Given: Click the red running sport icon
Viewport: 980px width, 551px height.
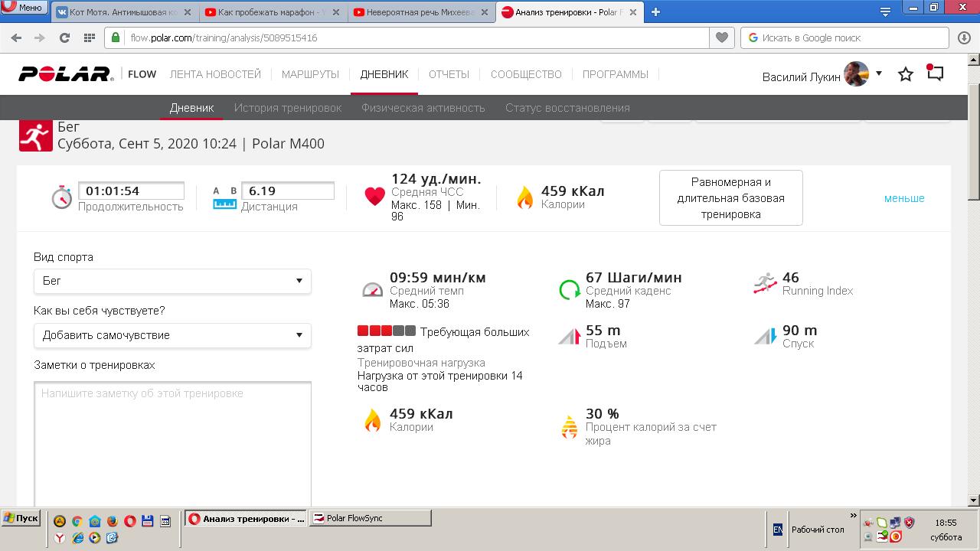Looking at the screenshot, I should 35,136.
